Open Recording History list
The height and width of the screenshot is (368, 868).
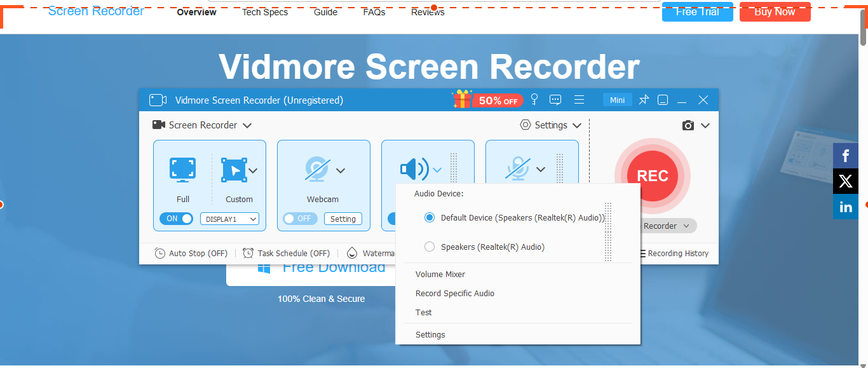673,253
